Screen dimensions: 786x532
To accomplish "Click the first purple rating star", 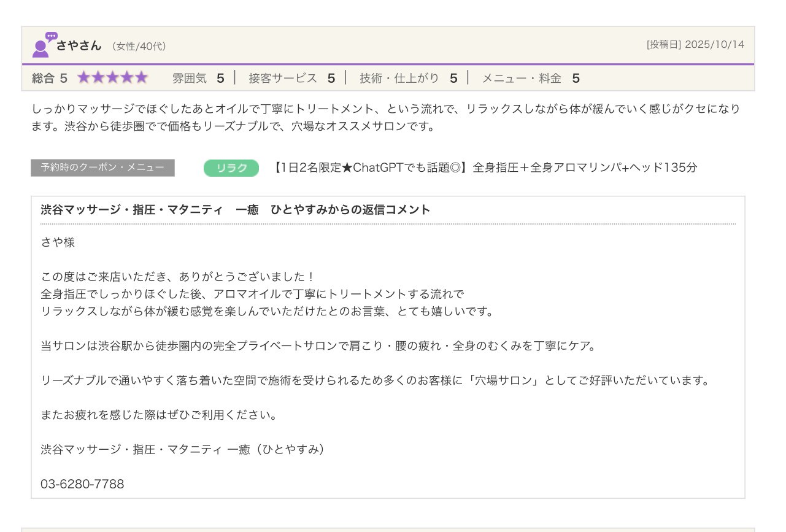I will click(83, 78).
